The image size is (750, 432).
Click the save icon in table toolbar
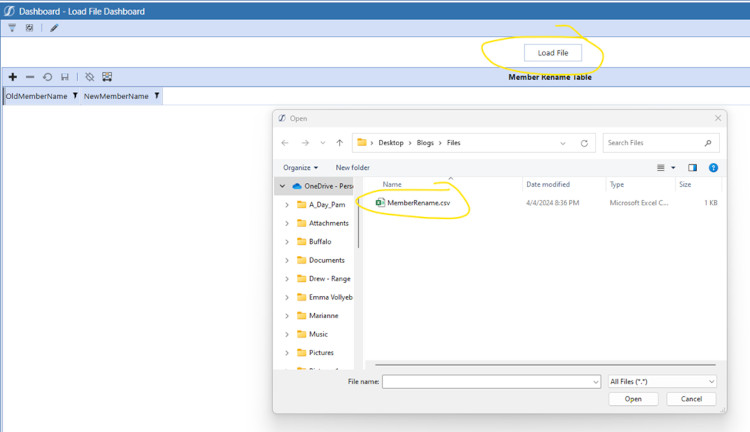pos(65,77)
